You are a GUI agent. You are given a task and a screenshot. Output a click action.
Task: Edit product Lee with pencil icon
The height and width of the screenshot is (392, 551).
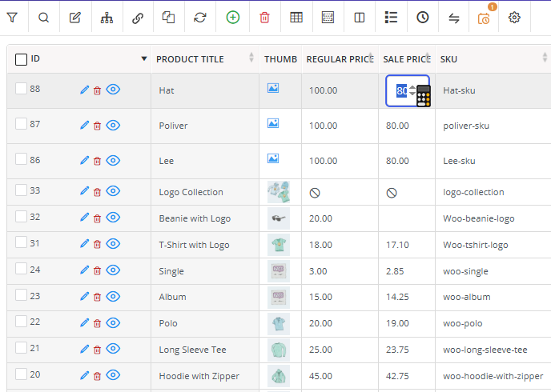tap(85, 160)
